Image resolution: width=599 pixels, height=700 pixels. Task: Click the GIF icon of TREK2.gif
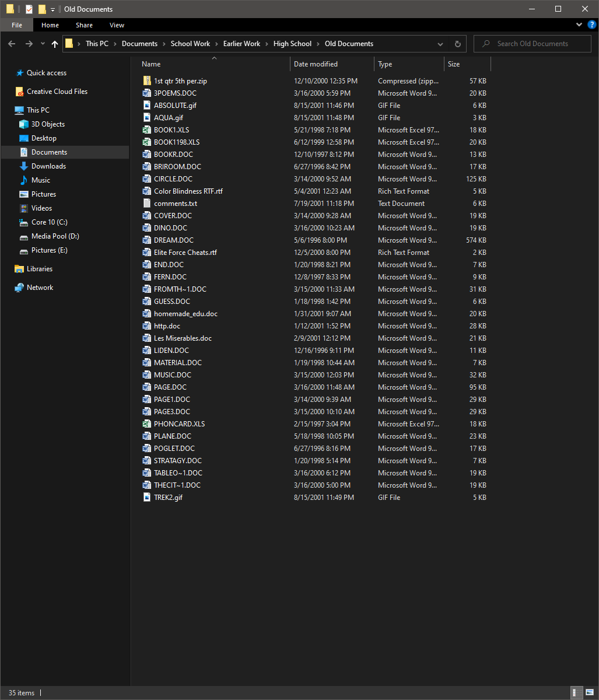click(147, 498)
